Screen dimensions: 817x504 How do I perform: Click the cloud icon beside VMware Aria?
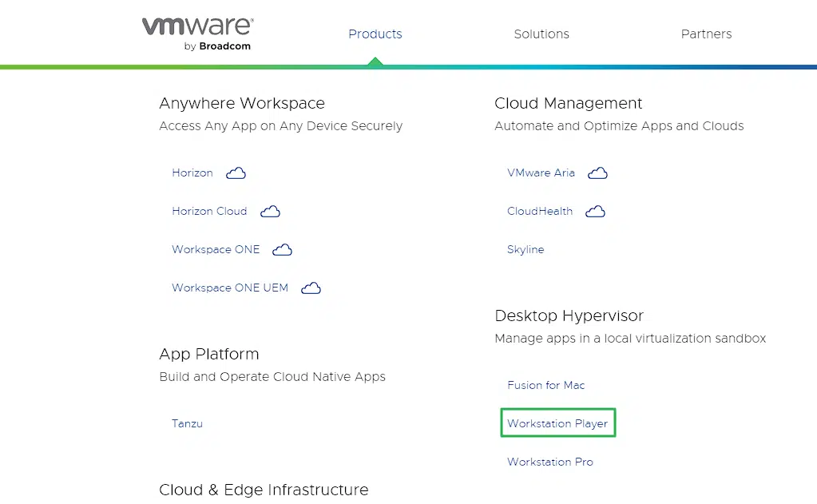[x=597, y=173]
